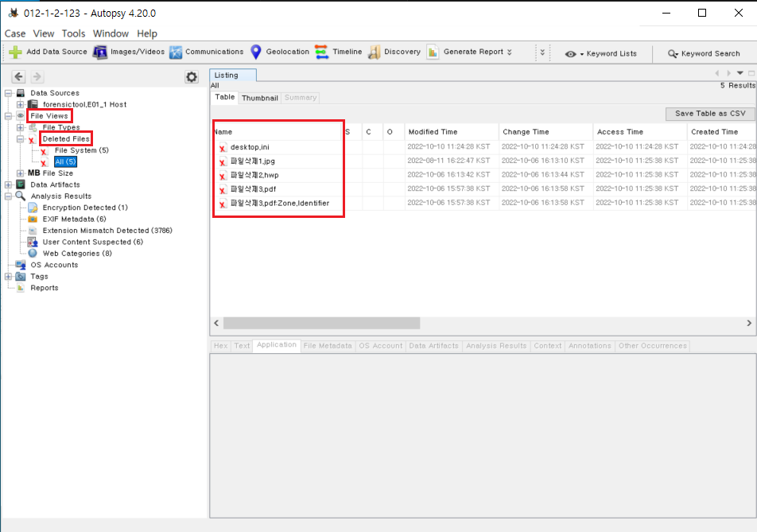Sort by Change Time column header
Screen dimensions: 757x532
pyautogui.click(x=545, y=132)
